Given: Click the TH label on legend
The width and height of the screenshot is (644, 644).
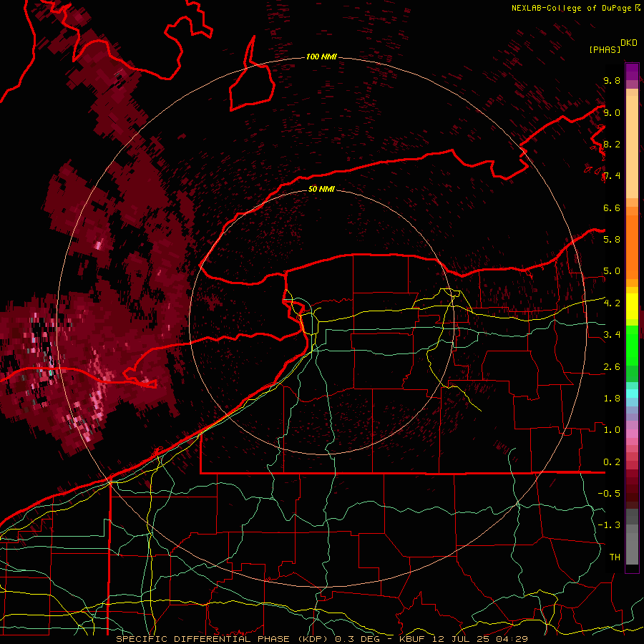Looking at the screenshot, I should pyautogui.click(x=615, y=557).
